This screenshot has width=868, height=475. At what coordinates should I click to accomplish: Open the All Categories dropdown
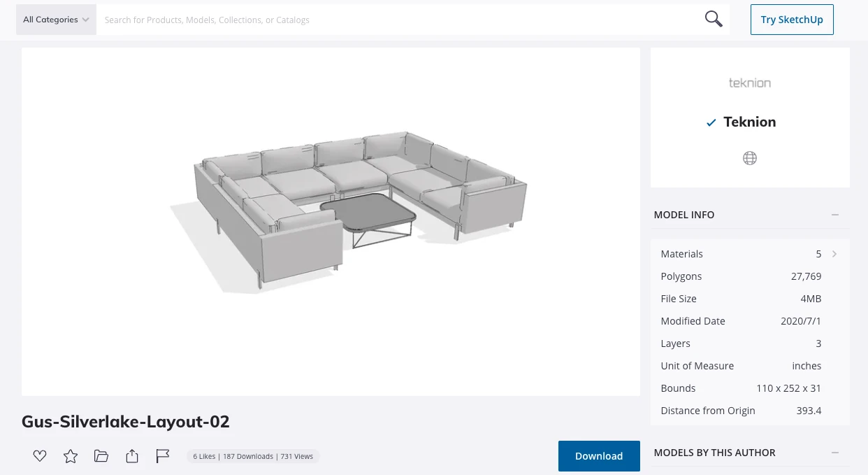click(56, 20)
